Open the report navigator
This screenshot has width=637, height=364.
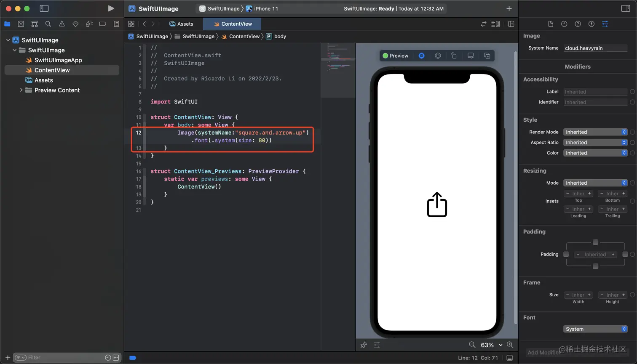click(116, 24)
